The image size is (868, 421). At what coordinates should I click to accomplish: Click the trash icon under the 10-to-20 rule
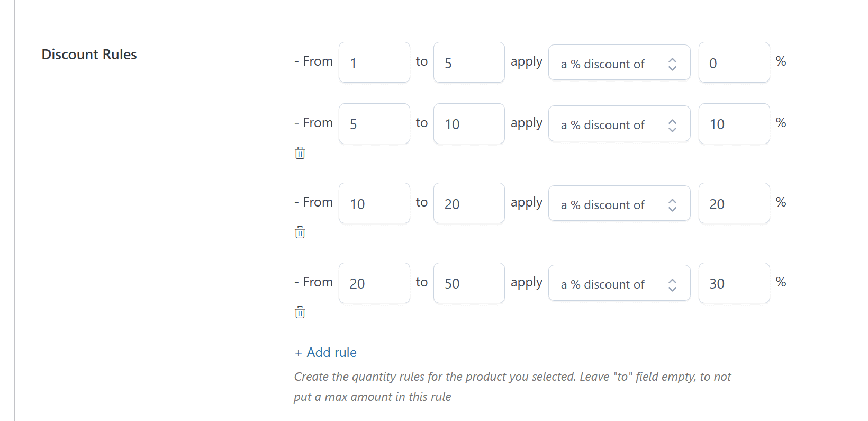click(300, 232)
